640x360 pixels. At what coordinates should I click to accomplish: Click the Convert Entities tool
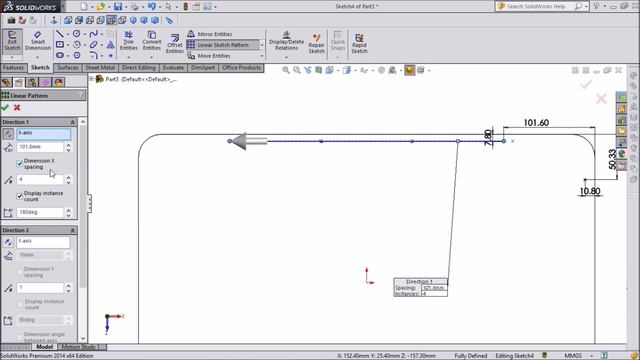point(152,41)
